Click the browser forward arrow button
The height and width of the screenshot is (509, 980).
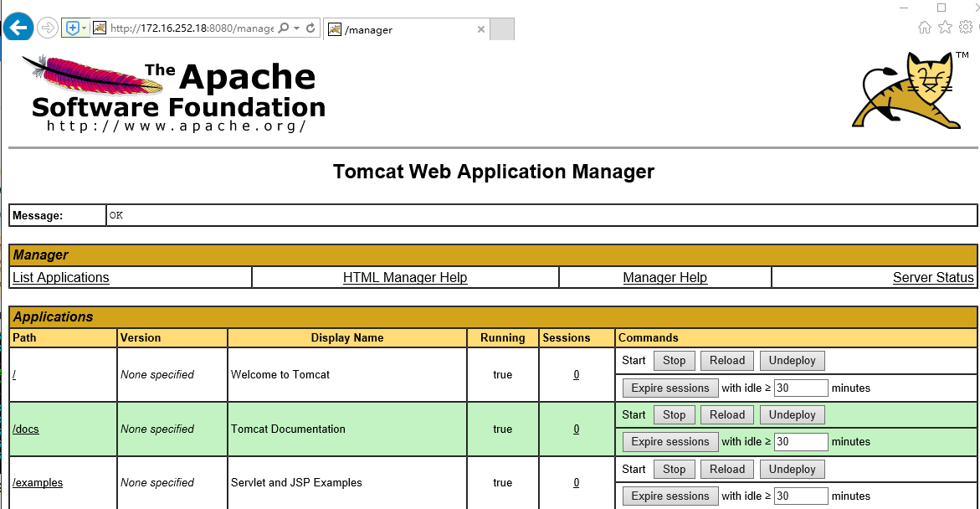point(48,28)
